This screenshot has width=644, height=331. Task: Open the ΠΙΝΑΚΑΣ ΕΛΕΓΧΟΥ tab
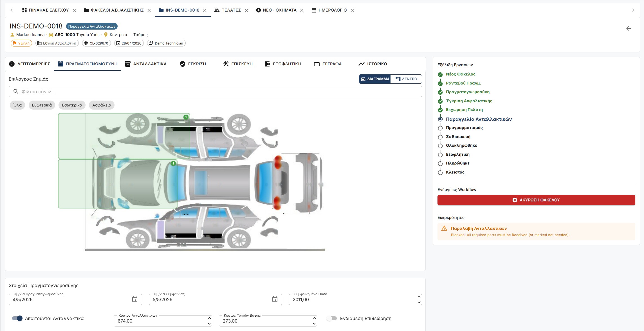coord(46,10)
